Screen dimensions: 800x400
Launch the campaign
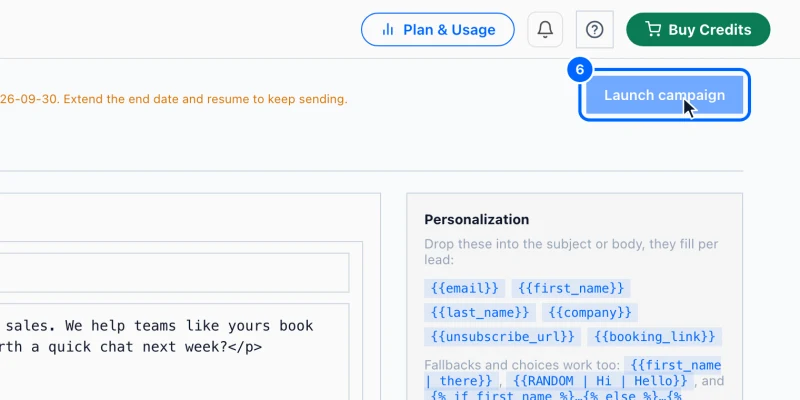click(664, 95)
